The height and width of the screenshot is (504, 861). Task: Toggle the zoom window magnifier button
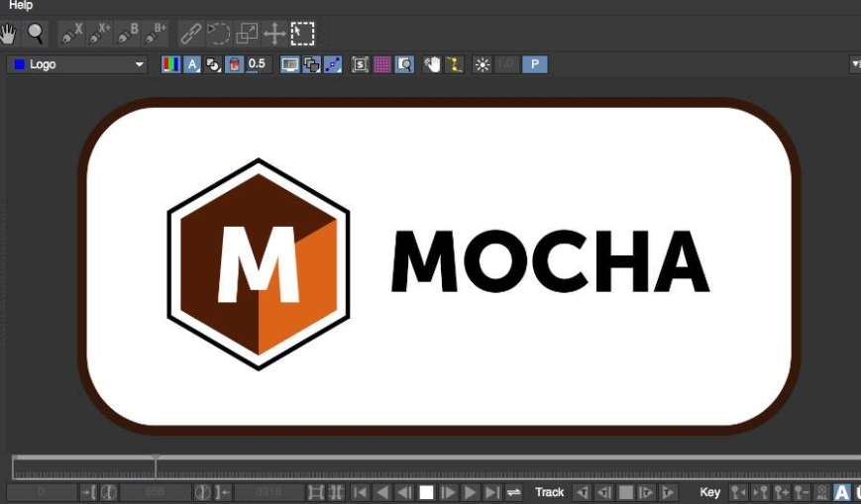pyautogui.click(x=404, y=64)
